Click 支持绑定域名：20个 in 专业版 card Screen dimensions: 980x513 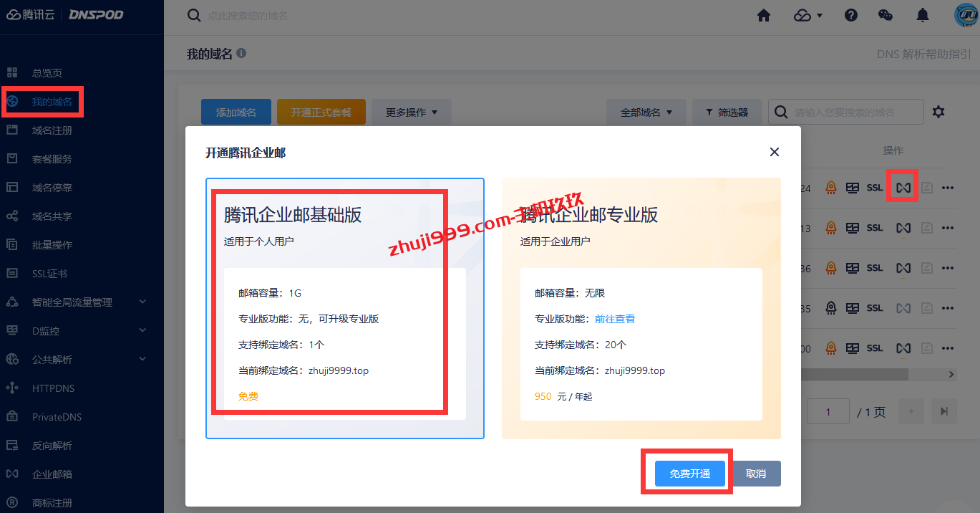point(581,345)
